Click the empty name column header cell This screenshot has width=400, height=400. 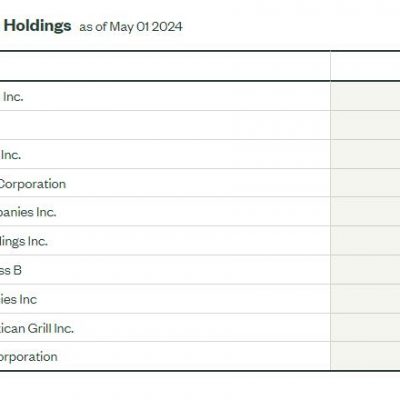point(165,66)
